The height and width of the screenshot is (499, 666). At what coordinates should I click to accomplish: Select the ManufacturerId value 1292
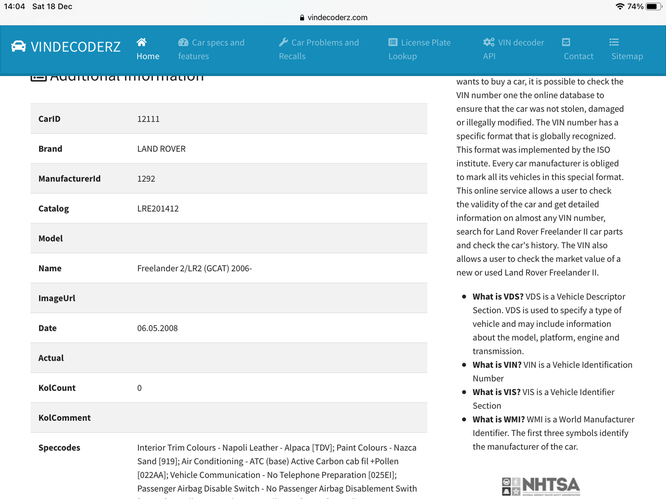click(146, 179)
